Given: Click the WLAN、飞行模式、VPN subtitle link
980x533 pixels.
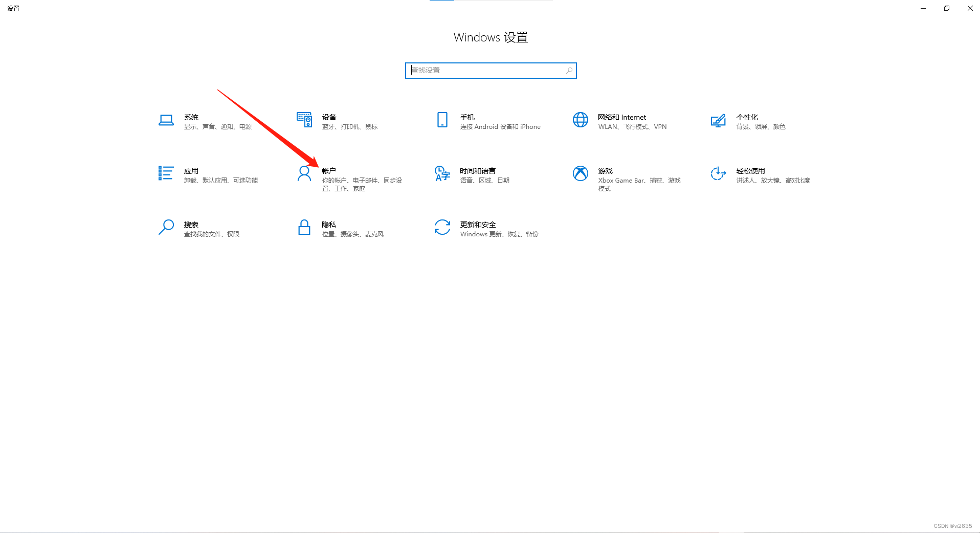Looking at the screenshot, I should click(x=633, y=126).
